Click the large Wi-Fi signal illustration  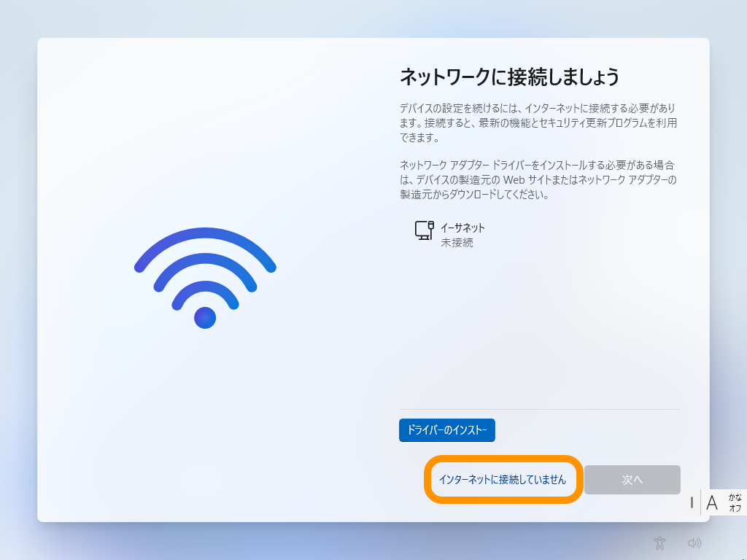coord(205,278)
